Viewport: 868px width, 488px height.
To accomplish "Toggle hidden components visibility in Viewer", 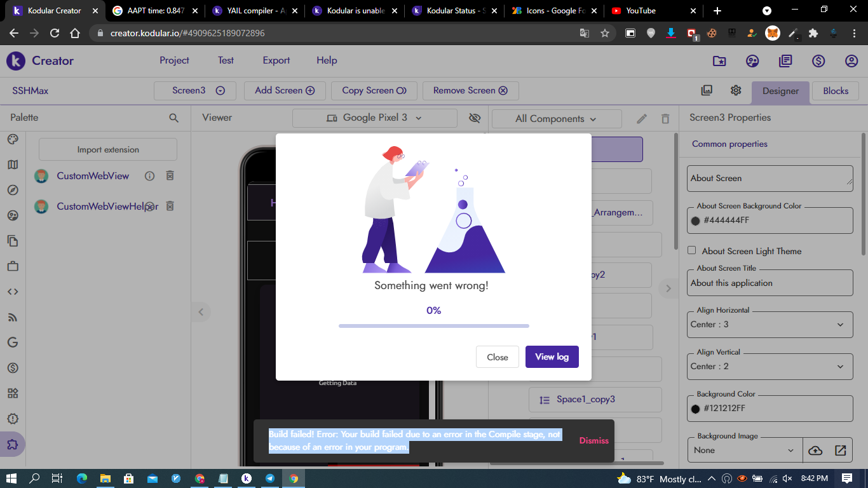I will [x=474, y=118].
